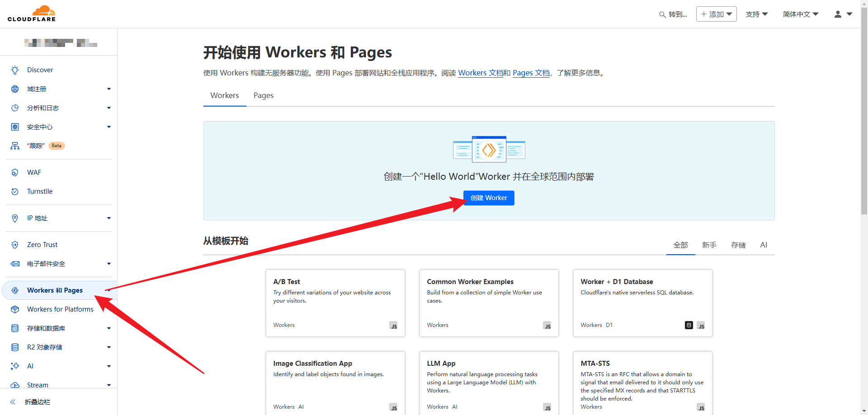Image resolution: width=868 pixels, height=415 pixels.
Task: Click the Stream cloud icon
Action: (15, 385)
